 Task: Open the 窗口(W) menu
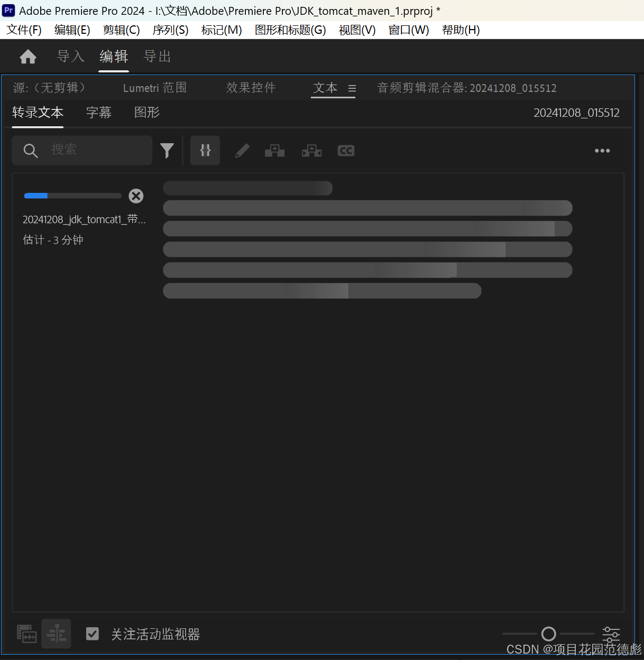tap(409, 30)
